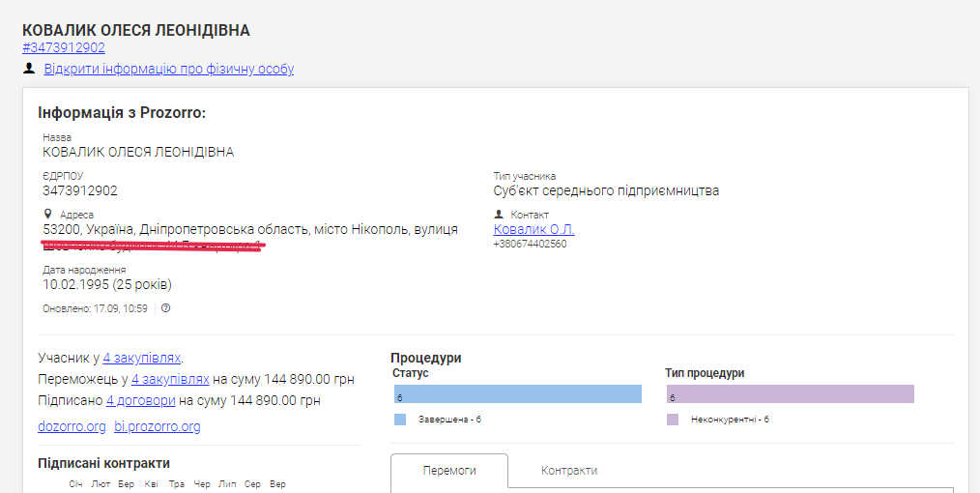Screen dimensions: 980x493
Task: Select the Назва value КОВАЛИК ОЛЕСЯ ЛЕОНІДІВНА
Action: [138, 152]
